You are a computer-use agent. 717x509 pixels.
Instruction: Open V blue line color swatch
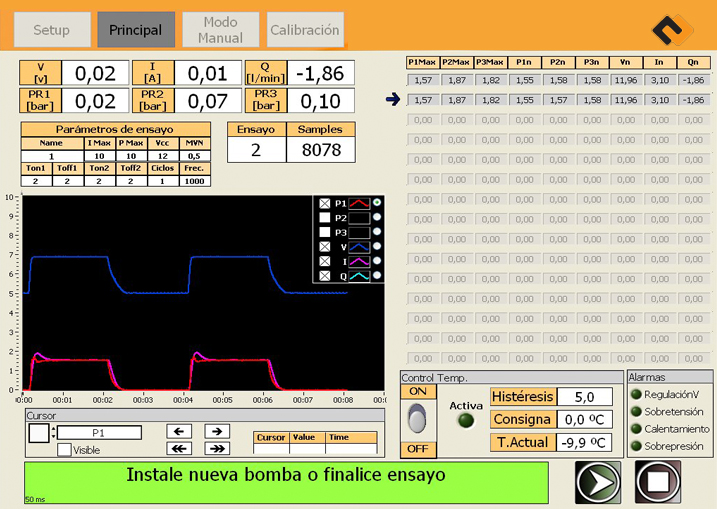click(359, 247)
